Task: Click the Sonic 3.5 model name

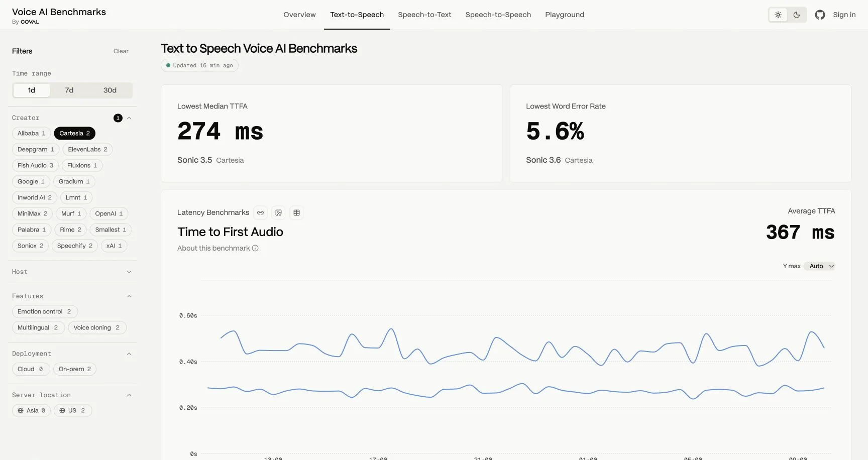Action: click(x=194, y=160)
